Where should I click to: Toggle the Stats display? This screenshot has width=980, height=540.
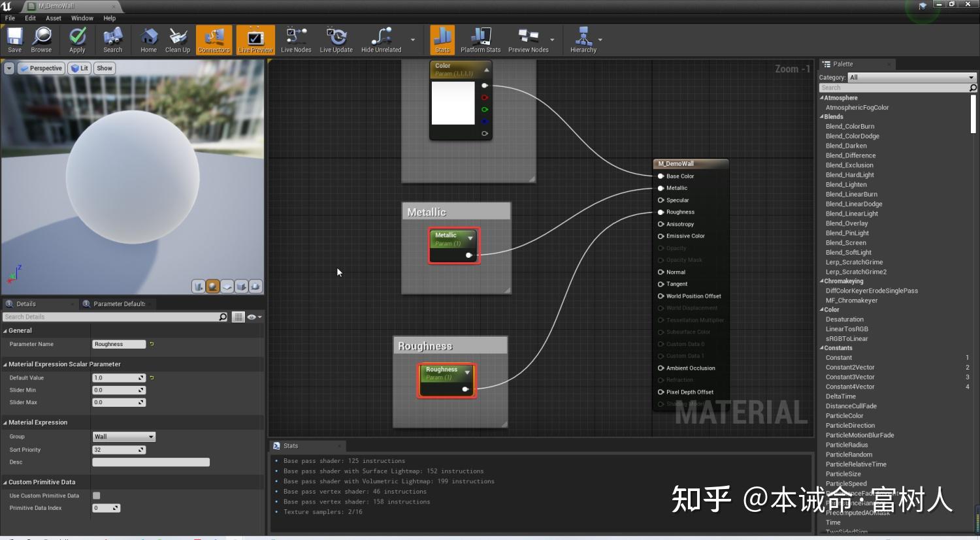click(x=442, y=39)
